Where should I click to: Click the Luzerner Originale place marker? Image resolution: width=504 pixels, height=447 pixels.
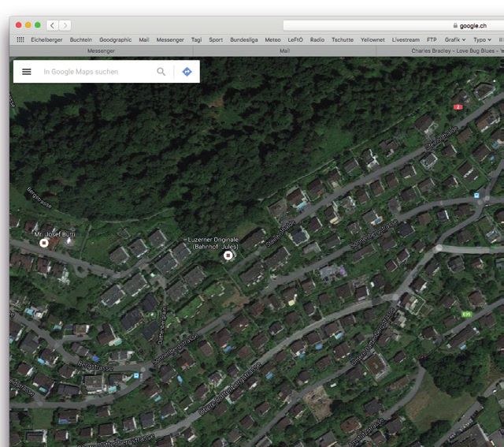(x=228, y=255)
